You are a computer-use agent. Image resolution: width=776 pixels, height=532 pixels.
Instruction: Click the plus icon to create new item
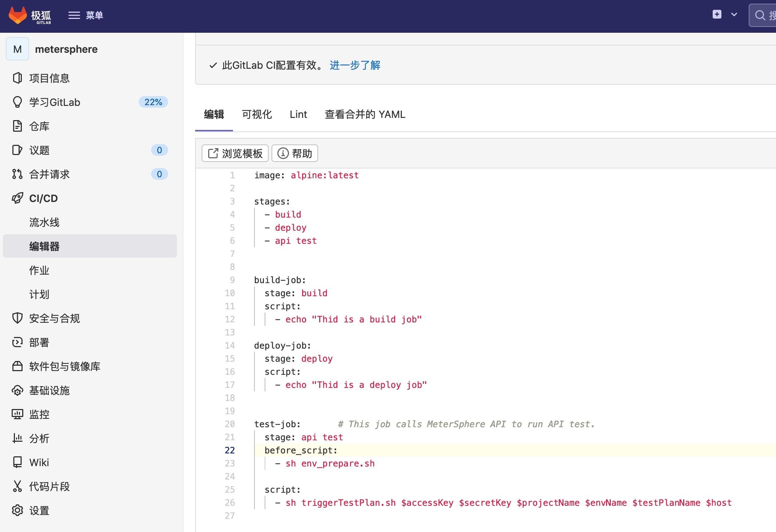[716, 15]
